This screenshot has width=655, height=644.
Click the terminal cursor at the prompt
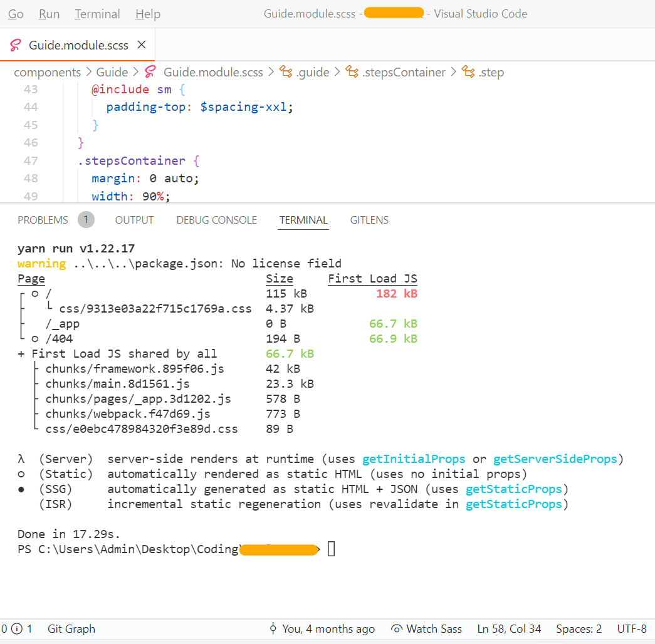[x=331, y=549]
